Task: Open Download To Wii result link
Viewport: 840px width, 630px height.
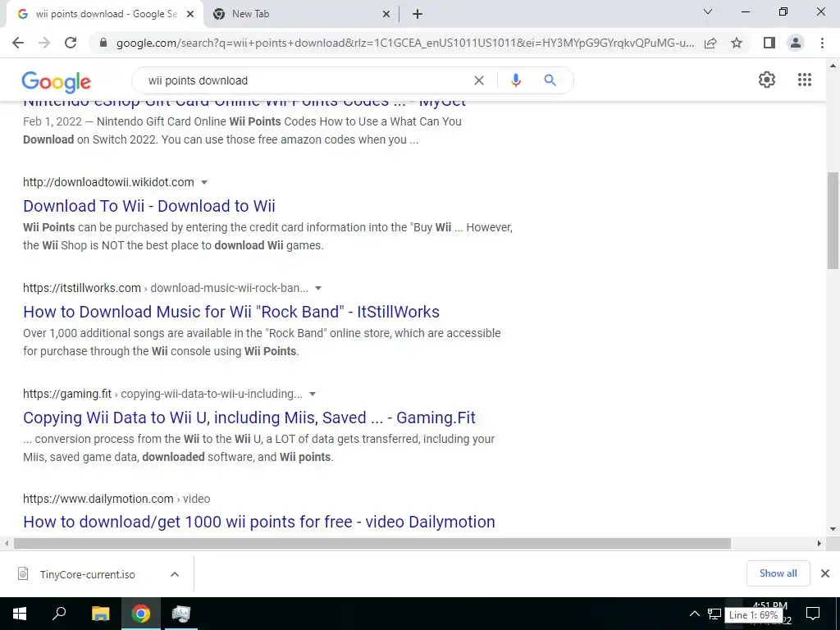Action: (149, 206)
